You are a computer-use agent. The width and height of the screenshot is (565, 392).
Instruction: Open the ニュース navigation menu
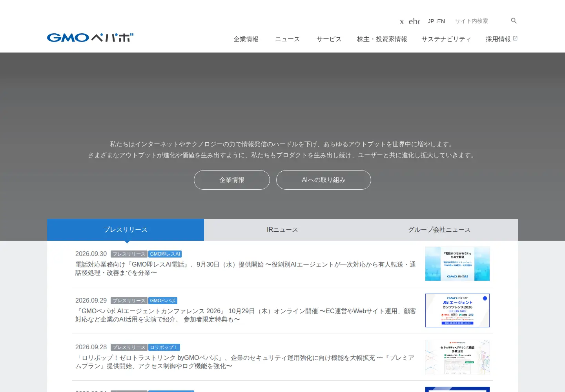[x=288, y=39]
